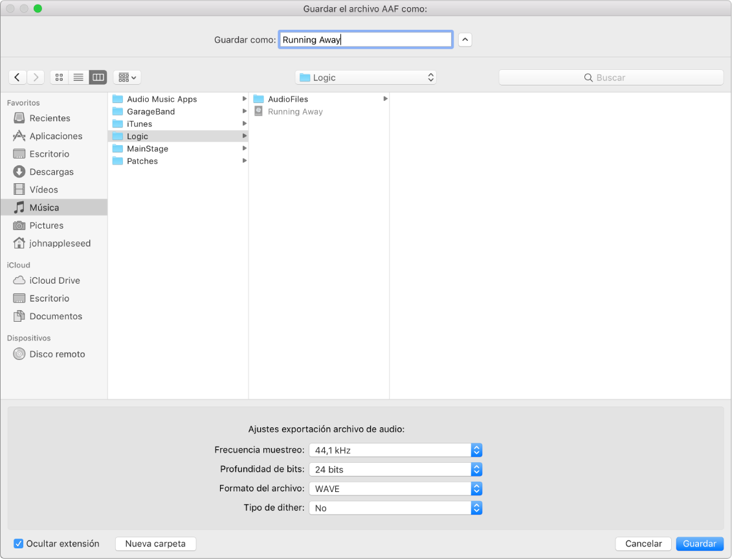Switch to icon view mode
Viewport: 732px width, 560px height.
pos(59,77)
